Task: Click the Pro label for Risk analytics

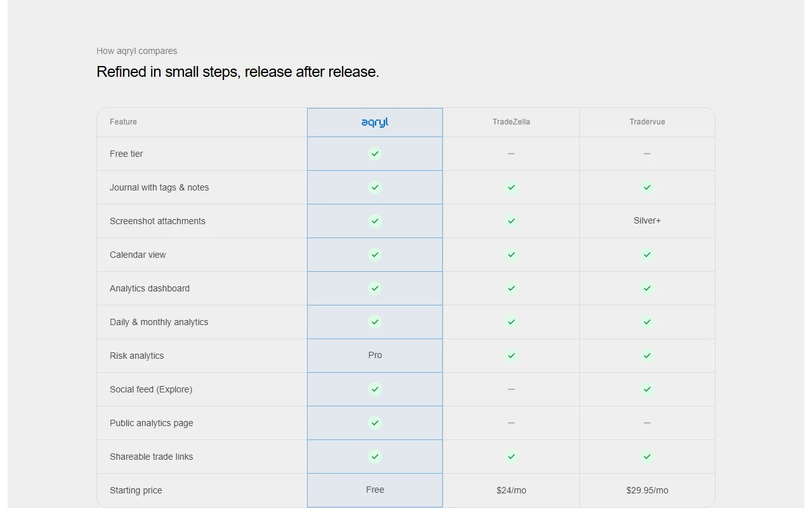Action: (x=375, y=356)
